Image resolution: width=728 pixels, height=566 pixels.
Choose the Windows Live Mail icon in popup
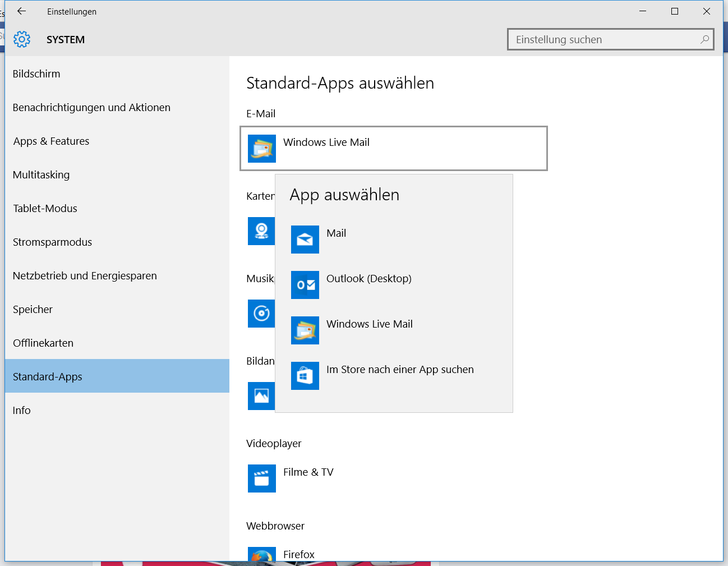(305, 330)
